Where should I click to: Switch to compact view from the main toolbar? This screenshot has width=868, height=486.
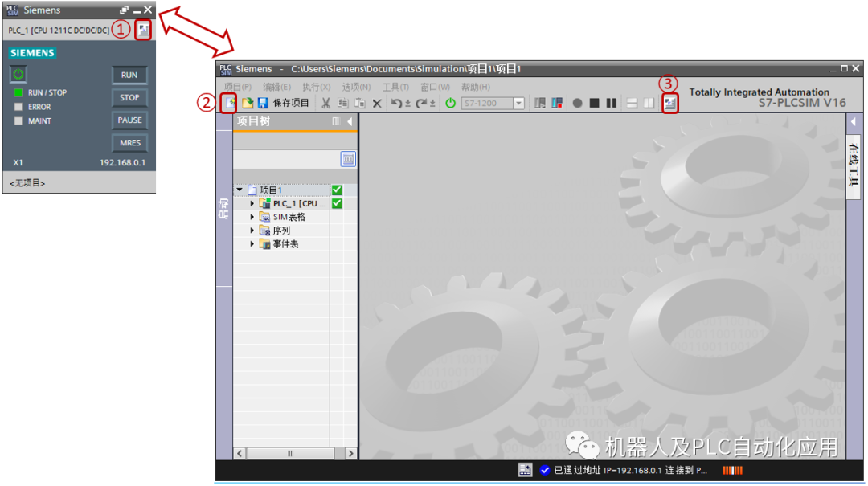669,104
